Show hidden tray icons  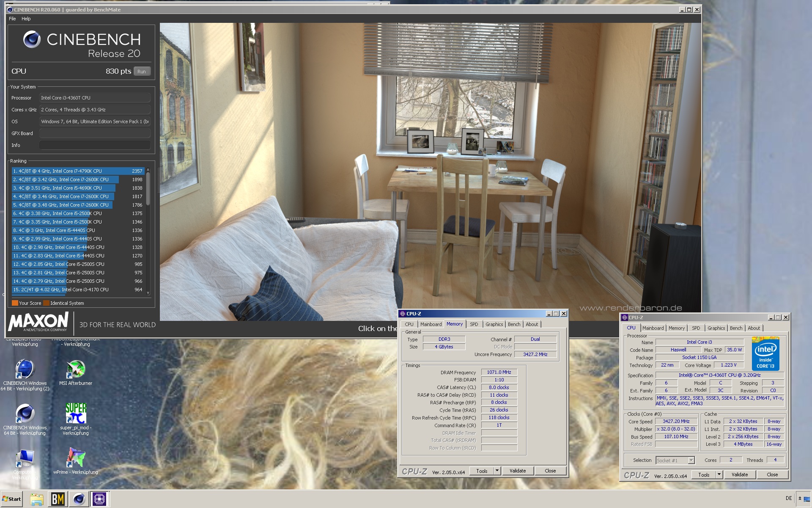click(800, 499)
